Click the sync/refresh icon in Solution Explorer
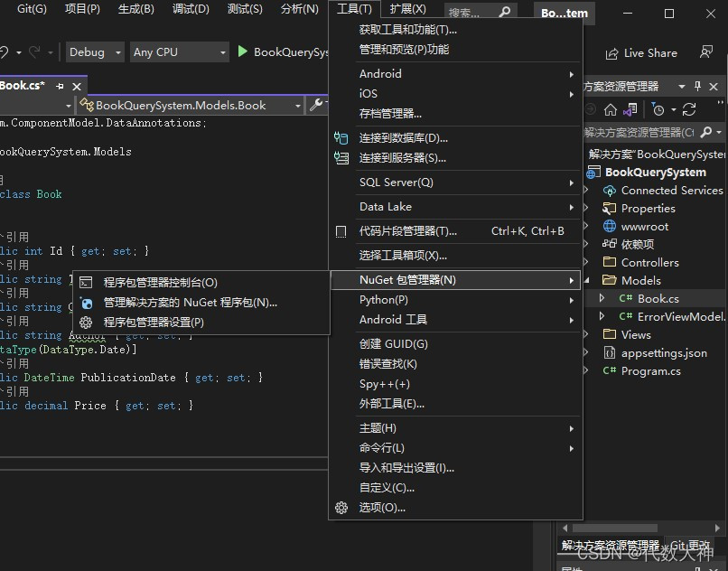Viewport: 728px width, 571px height. point(689,109)
